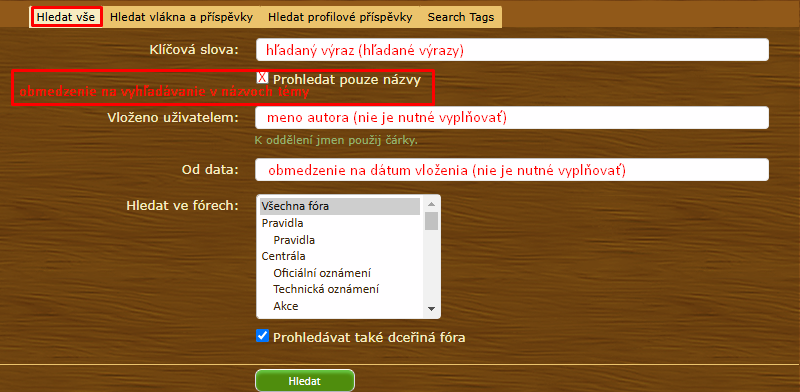
Task: Select the Search Tags tab
Action: (x=461, y=17)
